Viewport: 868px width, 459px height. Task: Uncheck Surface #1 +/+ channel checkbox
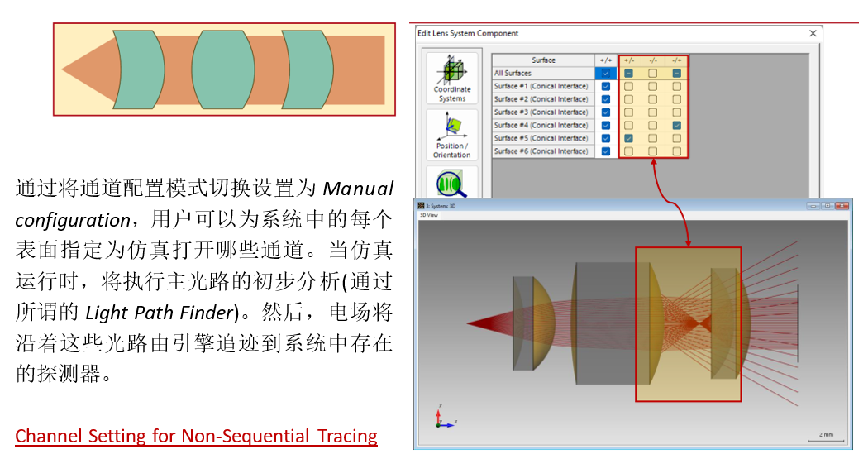[606, 86]
